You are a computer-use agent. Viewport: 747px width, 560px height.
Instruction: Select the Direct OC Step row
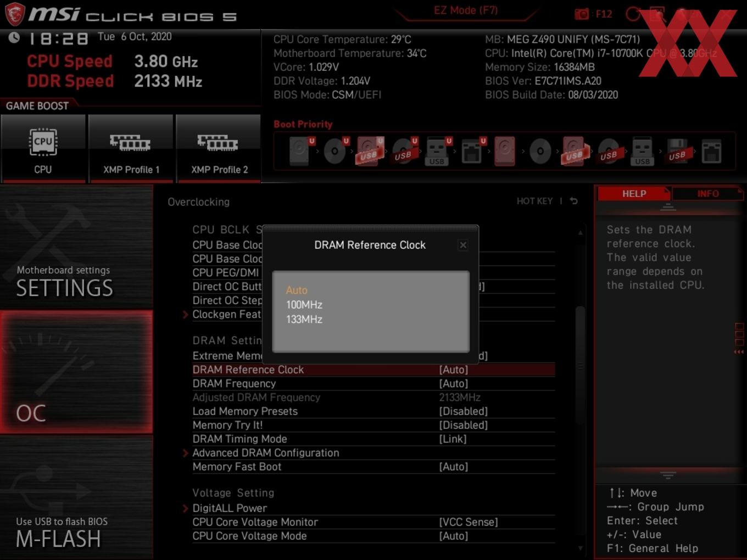click(x=227, y=300)
